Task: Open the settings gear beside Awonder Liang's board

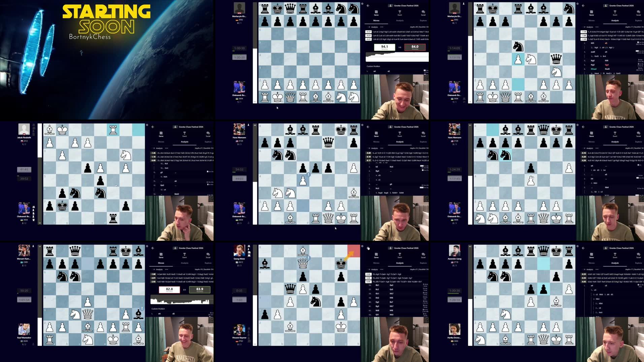Action: tap(578, 246)
